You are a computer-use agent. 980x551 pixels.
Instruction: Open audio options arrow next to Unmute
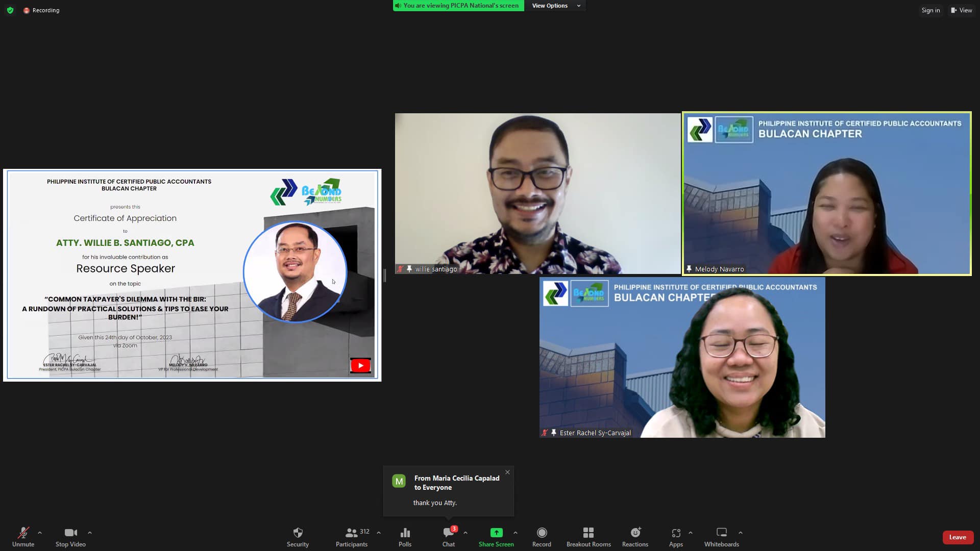pos(40,533)
